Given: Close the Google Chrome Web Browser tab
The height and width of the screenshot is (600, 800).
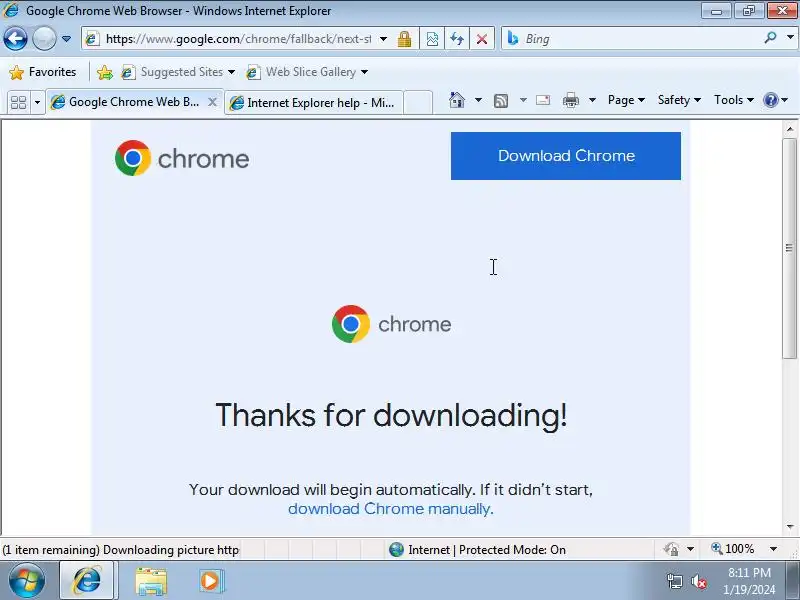Looking at the screenshot, I should tap(213, 102).
